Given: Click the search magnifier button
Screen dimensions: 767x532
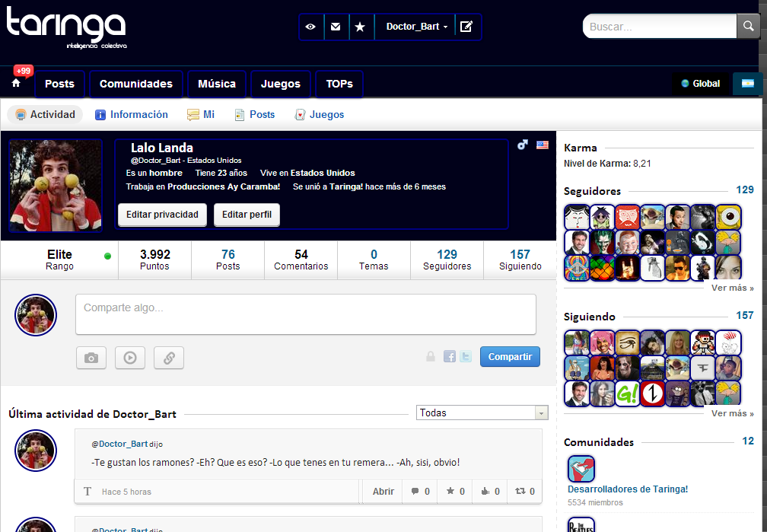Looking at the screenshot, I should click(x=748, y=26).
